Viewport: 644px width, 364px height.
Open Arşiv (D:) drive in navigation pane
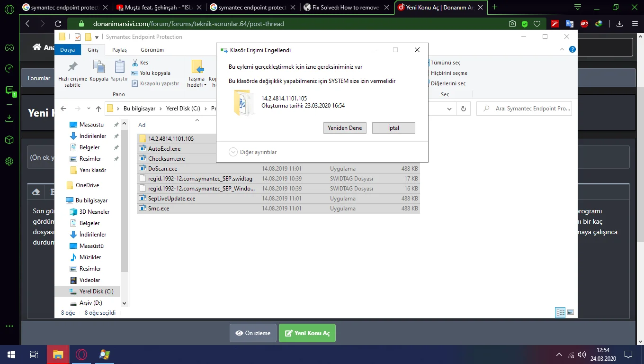coord(90,303)
